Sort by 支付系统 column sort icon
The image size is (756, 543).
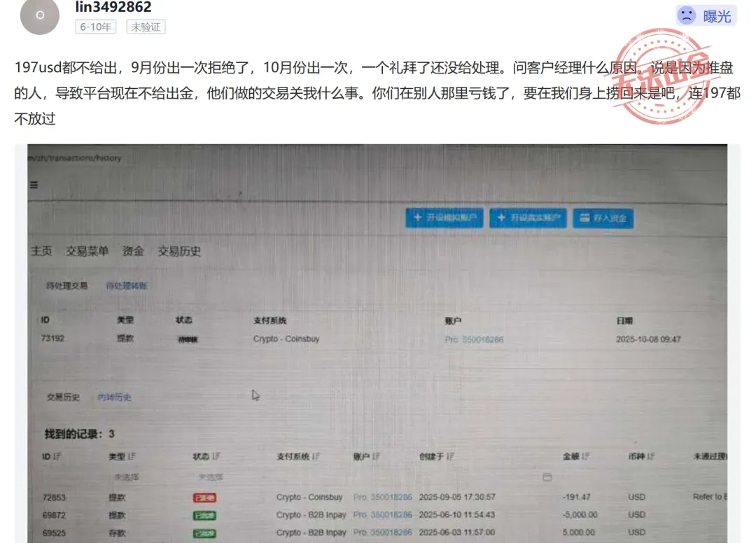click(x=316, y=456)
